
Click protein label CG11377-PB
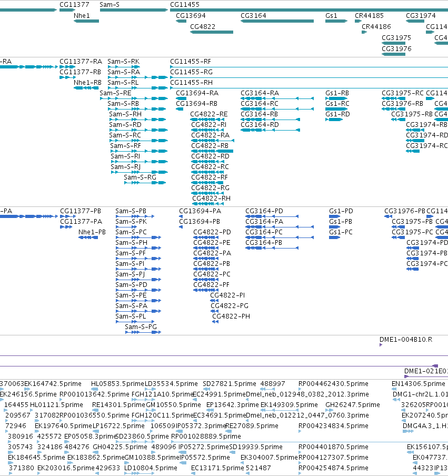coord(81,211)
